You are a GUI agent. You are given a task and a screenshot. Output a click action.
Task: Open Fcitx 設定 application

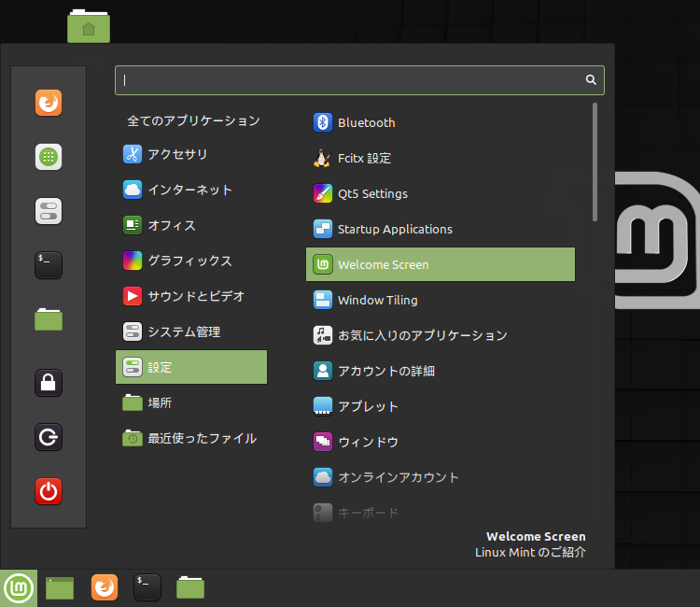tap(441, 158)
